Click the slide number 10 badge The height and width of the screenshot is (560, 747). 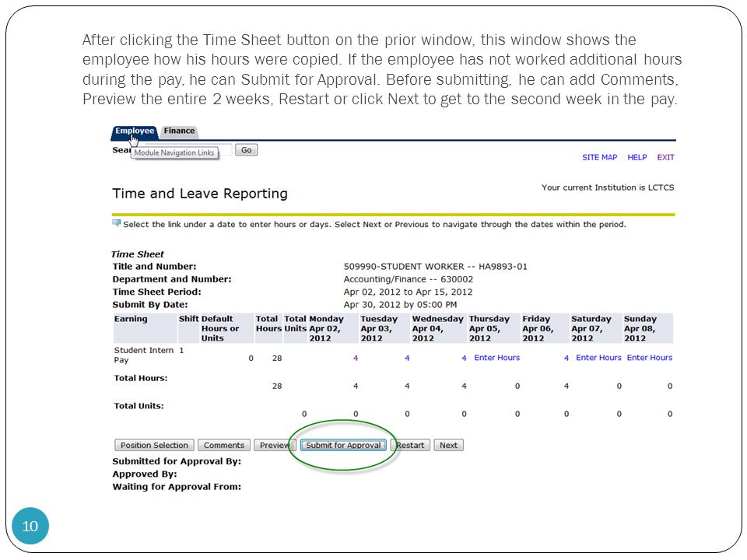[x=30, y=527]
